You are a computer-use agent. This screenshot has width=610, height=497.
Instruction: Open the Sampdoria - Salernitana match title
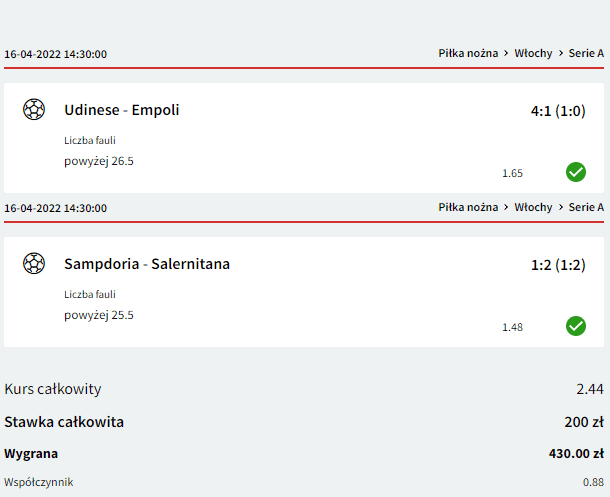coord(147,264)
